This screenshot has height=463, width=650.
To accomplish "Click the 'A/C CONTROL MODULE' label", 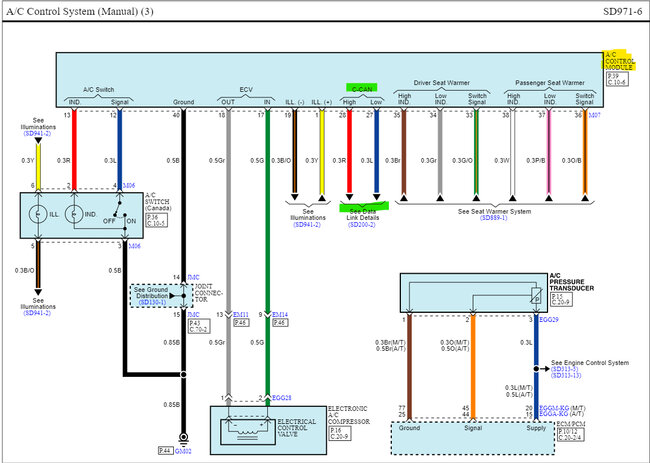I will 620,61.
